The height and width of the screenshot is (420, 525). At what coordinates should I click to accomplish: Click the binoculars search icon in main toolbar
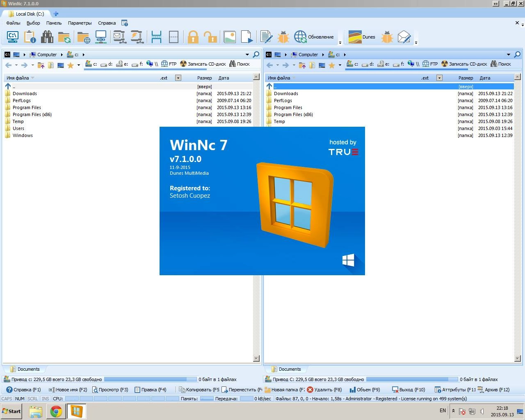pos(47,37)
